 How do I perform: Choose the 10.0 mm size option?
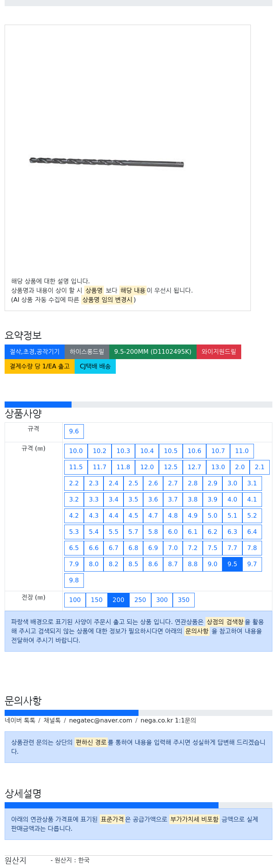(76, 451)
